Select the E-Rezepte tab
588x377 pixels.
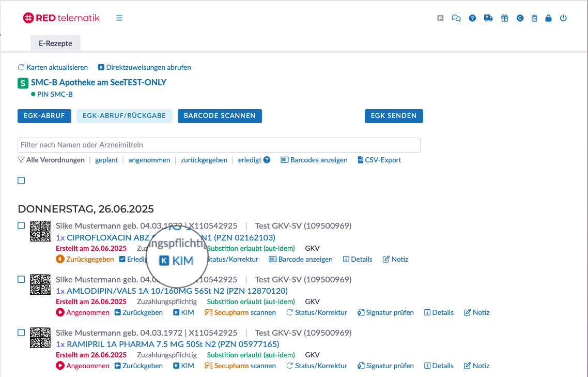tap(55, 43)
